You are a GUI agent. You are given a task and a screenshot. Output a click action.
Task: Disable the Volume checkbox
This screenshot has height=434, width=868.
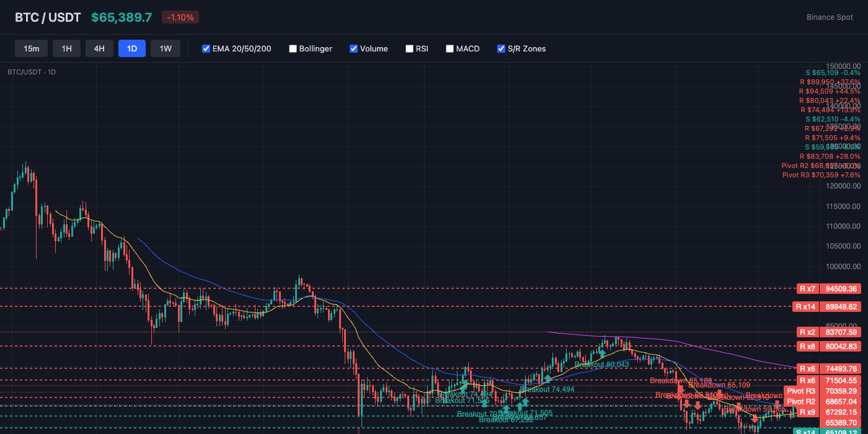[x=353, y=48]
